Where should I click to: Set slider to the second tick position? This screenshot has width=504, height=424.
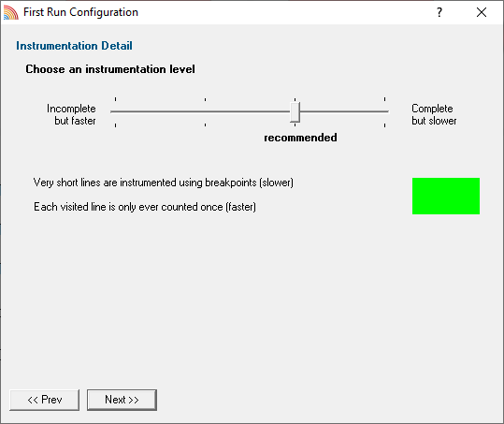[x=205, y=111]
